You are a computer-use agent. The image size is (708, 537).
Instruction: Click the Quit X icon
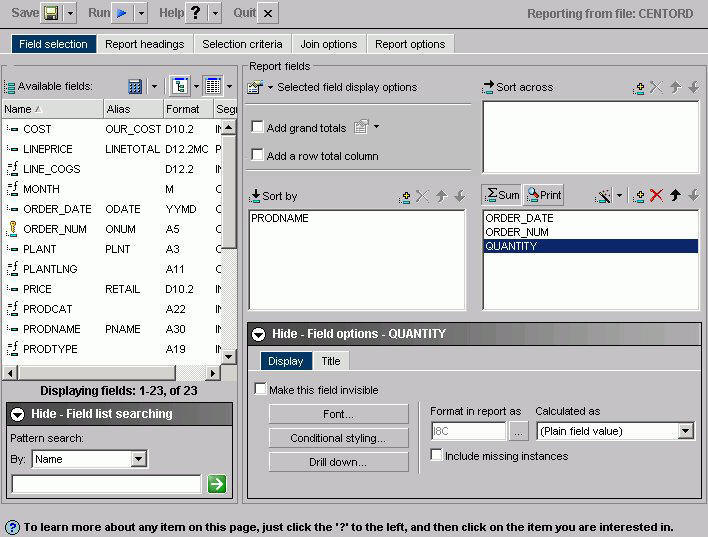(x=268, y=13)
